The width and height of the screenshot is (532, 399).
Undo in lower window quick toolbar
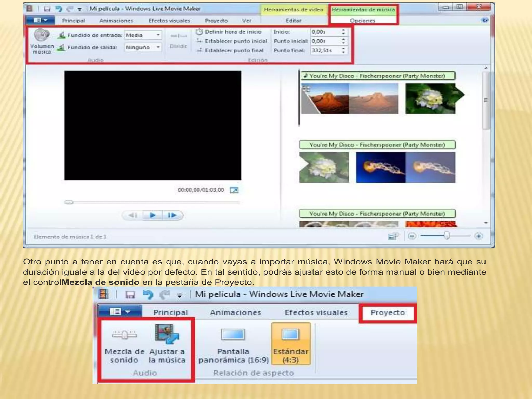pos(148,295)
